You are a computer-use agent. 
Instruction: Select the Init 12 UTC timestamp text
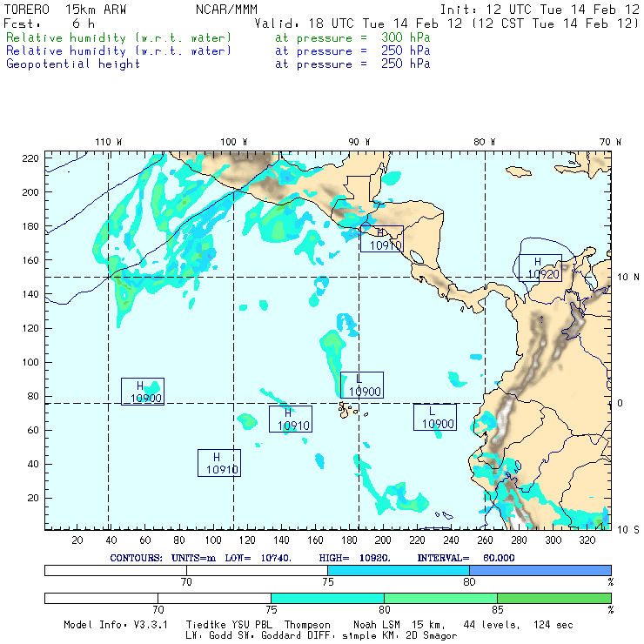540,9
